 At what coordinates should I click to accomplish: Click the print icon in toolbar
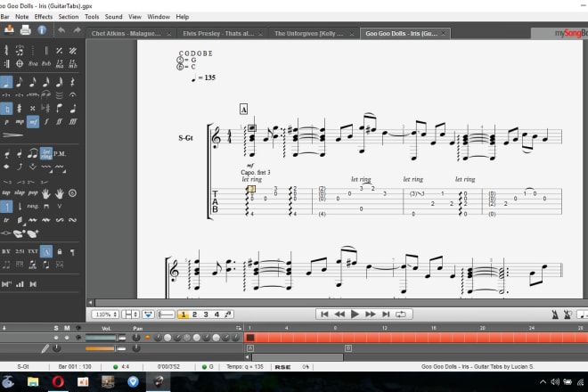point(26,30)
